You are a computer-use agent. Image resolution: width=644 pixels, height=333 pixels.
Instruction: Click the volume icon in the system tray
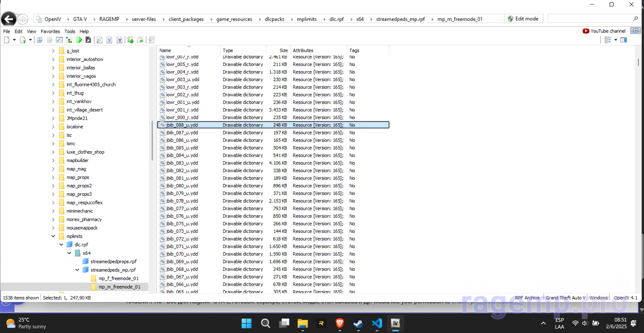coord(585,323)
